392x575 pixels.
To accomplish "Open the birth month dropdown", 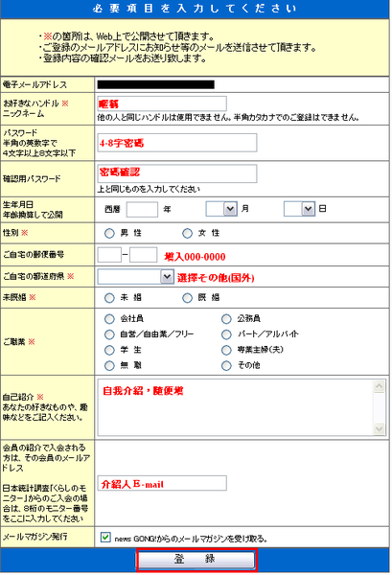I will [x=221, y=209].
